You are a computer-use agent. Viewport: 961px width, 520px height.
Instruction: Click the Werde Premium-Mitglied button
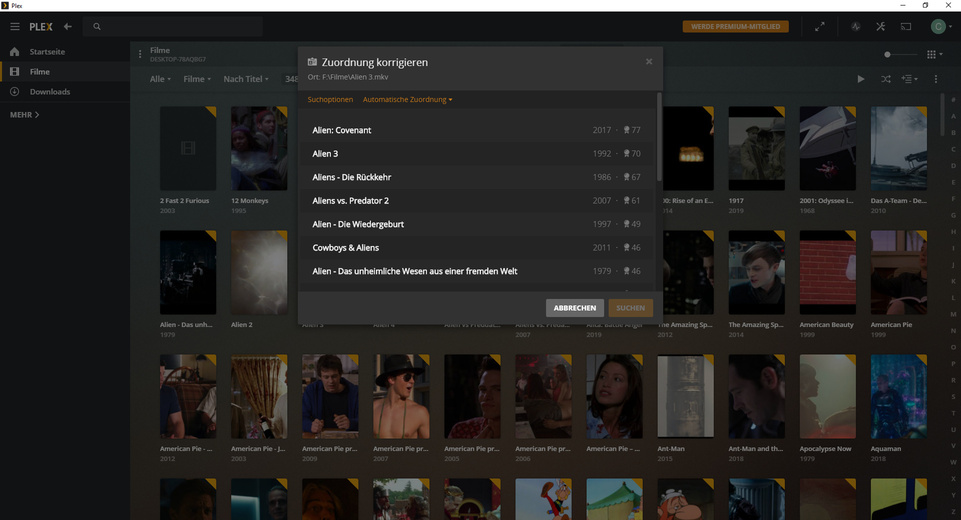pos(735,26)
